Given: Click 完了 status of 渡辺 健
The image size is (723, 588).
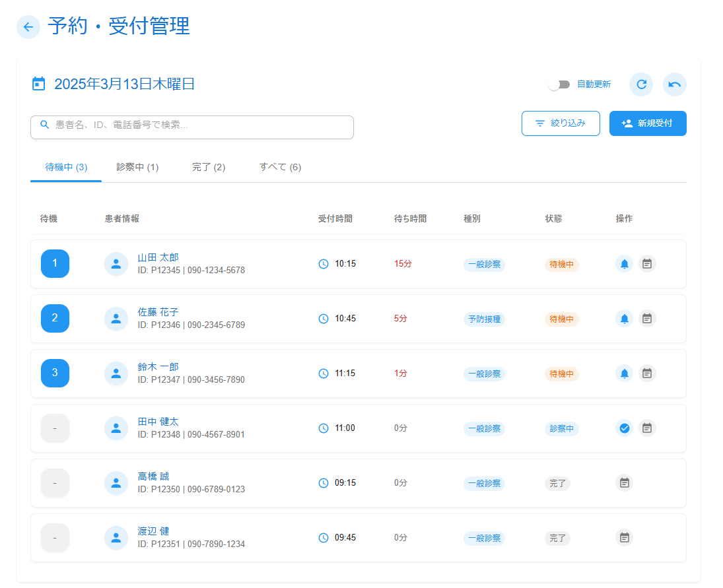Looking at the screenshot, I should click(x=557, y=539).
